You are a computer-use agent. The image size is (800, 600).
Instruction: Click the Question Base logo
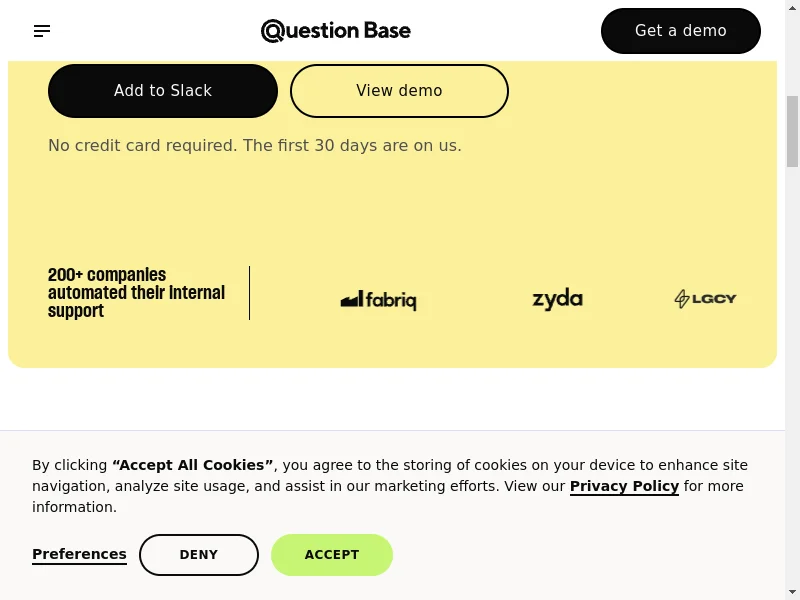pyautogui.click(x=336, y=31)
